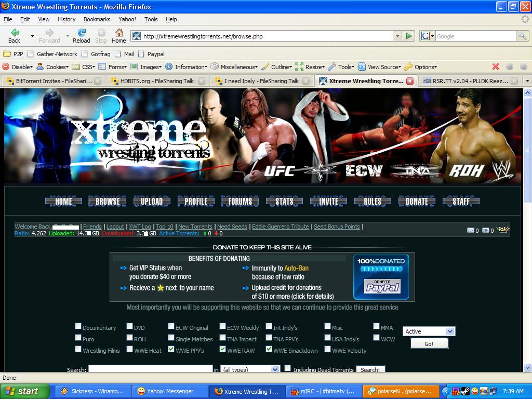Tick the ECW Original checkbox

coord(171,326)
